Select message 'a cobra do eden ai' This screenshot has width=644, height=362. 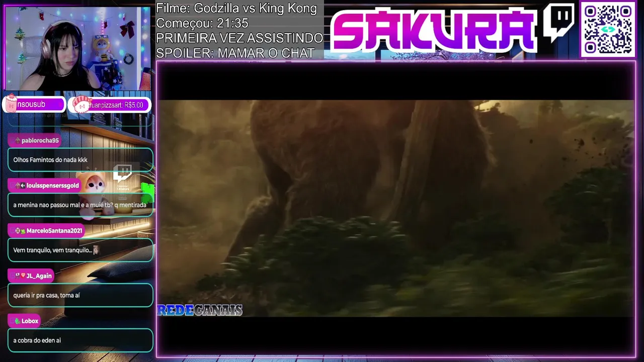point(80,340)
